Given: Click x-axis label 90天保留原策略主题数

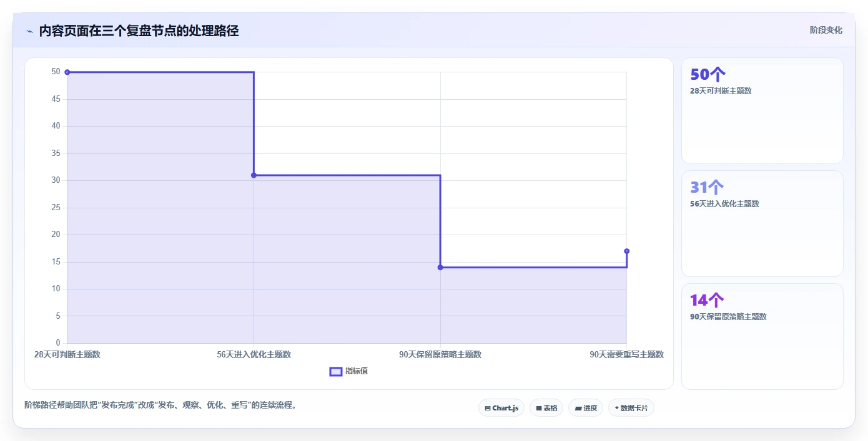Looking at the screenshot, I should point(440,354).
